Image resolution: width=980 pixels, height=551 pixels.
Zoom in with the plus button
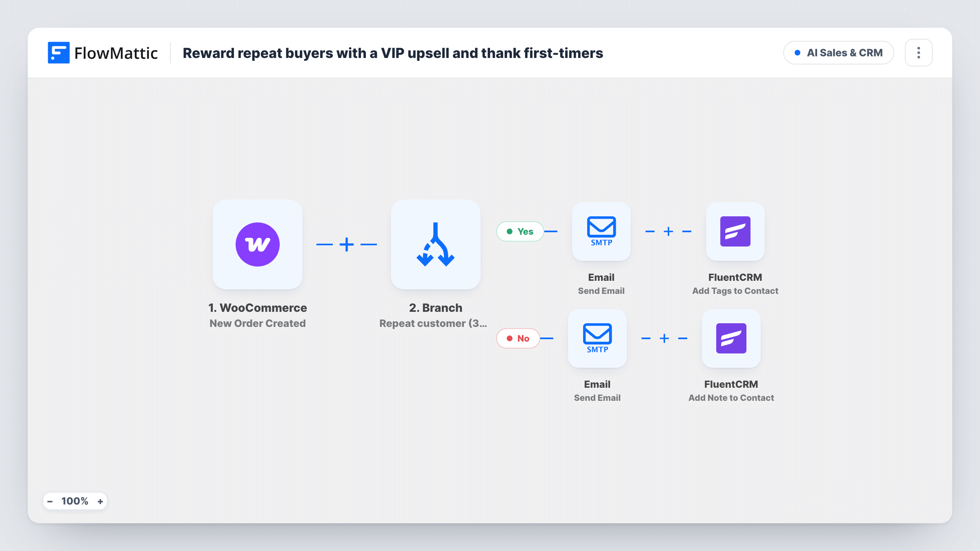click(x=100, y=501)
